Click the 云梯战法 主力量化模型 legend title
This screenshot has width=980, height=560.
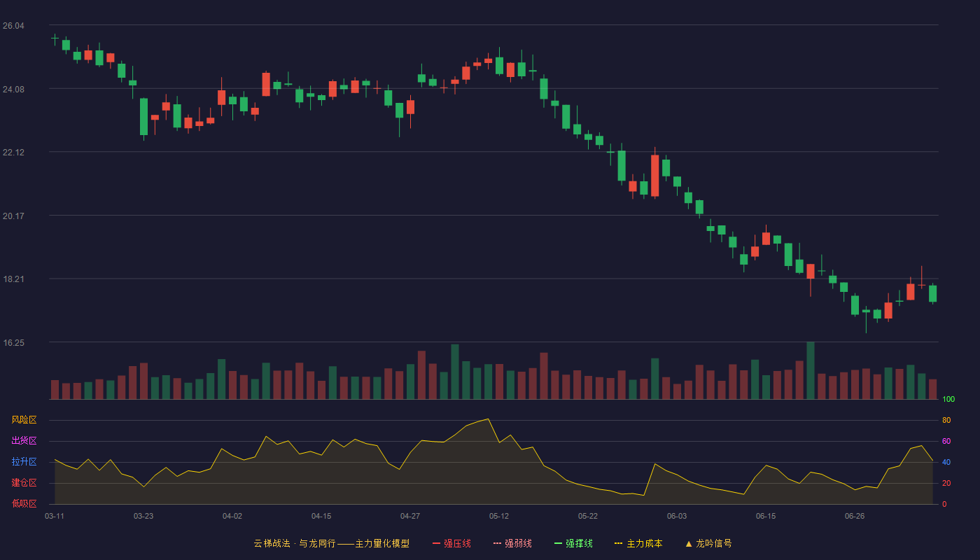pos(331,543)
